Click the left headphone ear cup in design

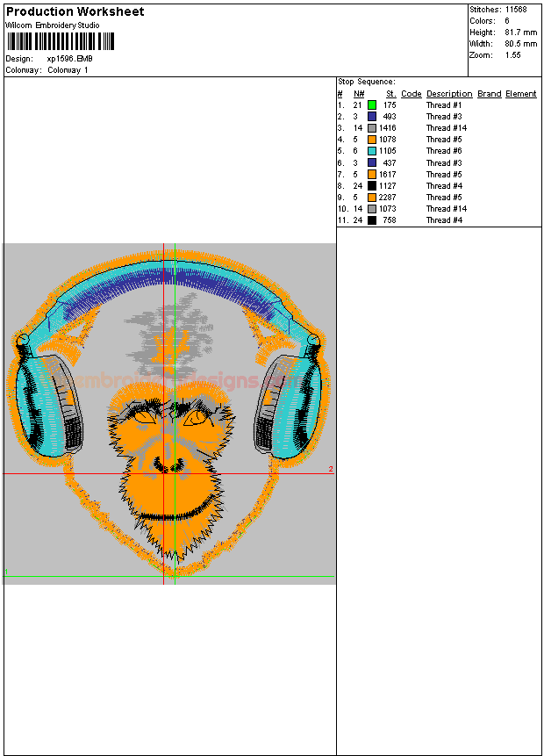tap(48, 404)
